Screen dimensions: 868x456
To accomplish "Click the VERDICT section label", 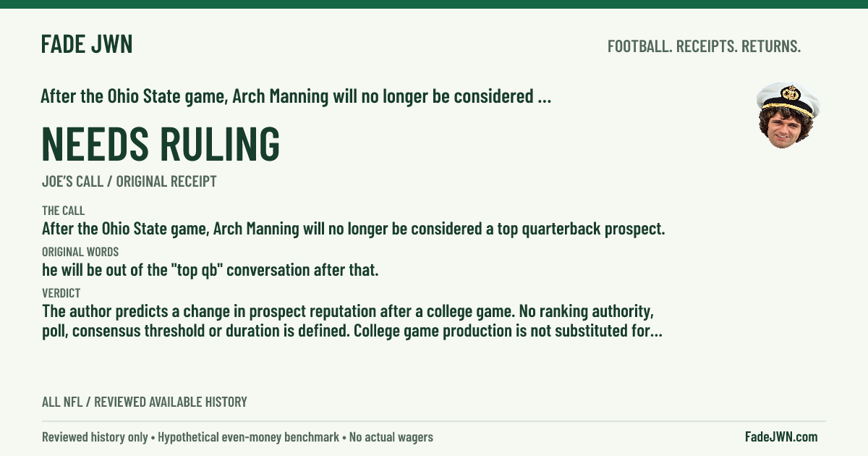I will [x=61, y=293].
